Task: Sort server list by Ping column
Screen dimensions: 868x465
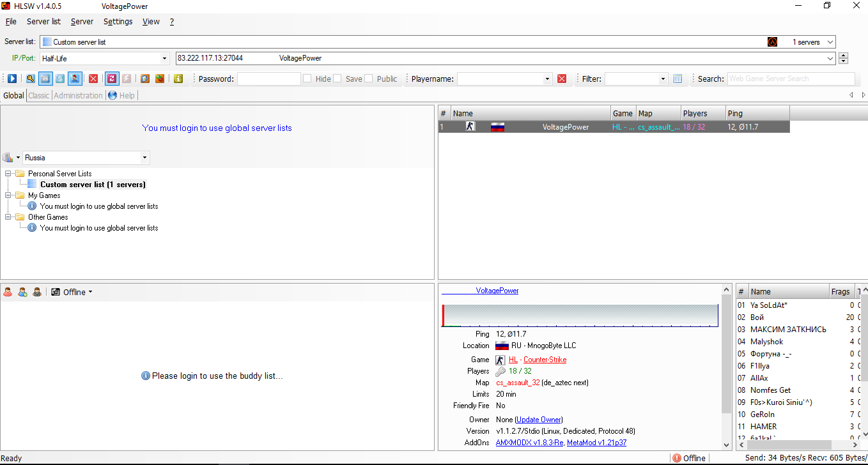Action: point(757,113)
